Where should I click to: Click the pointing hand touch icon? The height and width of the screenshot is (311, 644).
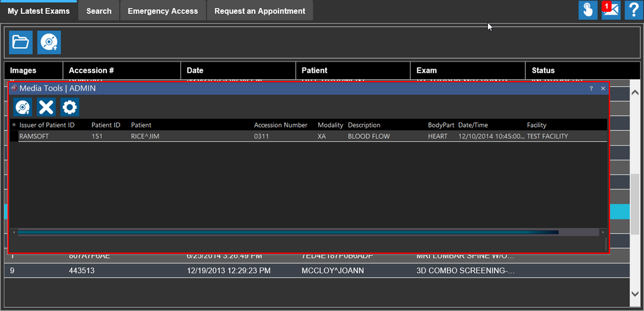coord(588,10)
